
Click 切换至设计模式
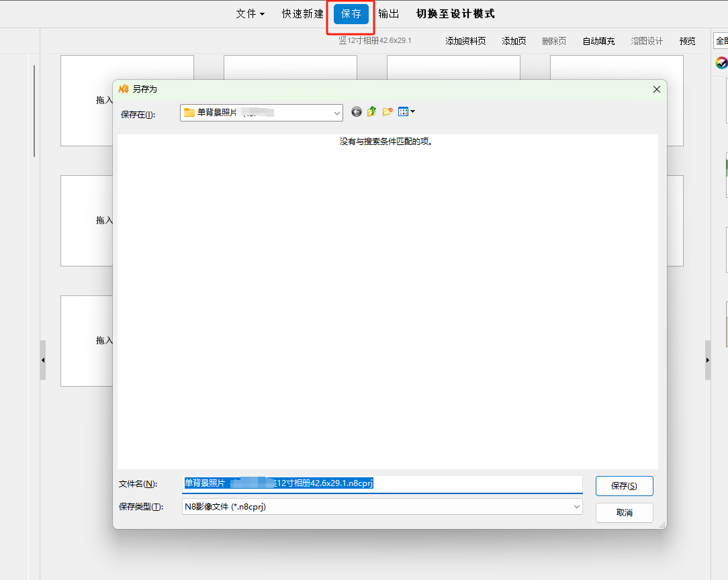455,14
